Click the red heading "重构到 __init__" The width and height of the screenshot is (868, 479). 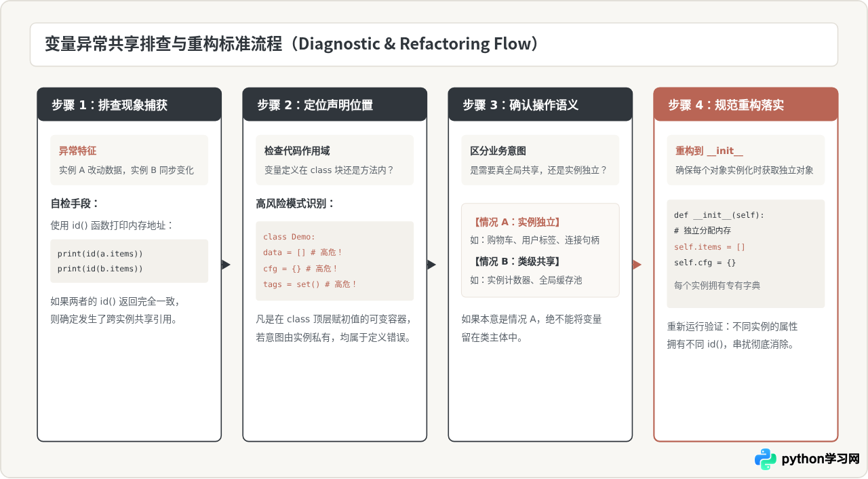point(709,151)
